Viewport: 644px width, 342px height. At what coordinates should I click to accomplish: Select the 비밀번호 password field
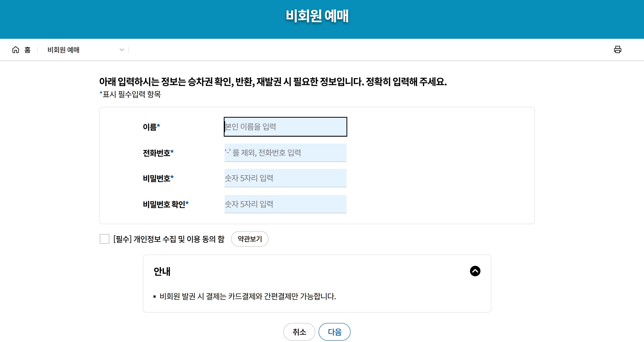pos(285,178)
